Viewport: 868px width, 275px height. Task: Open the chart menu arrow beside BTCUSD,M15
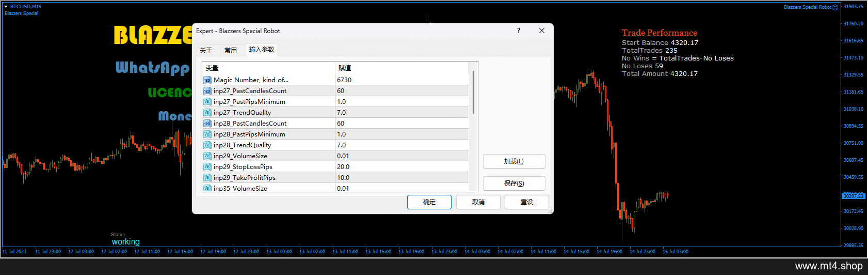(6, 7)
